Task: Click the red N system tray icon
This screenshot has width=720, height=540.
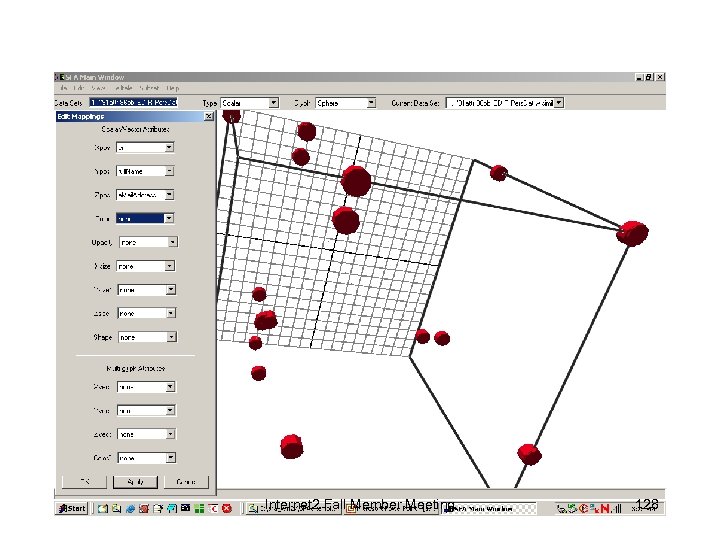Action: point(605,508)
